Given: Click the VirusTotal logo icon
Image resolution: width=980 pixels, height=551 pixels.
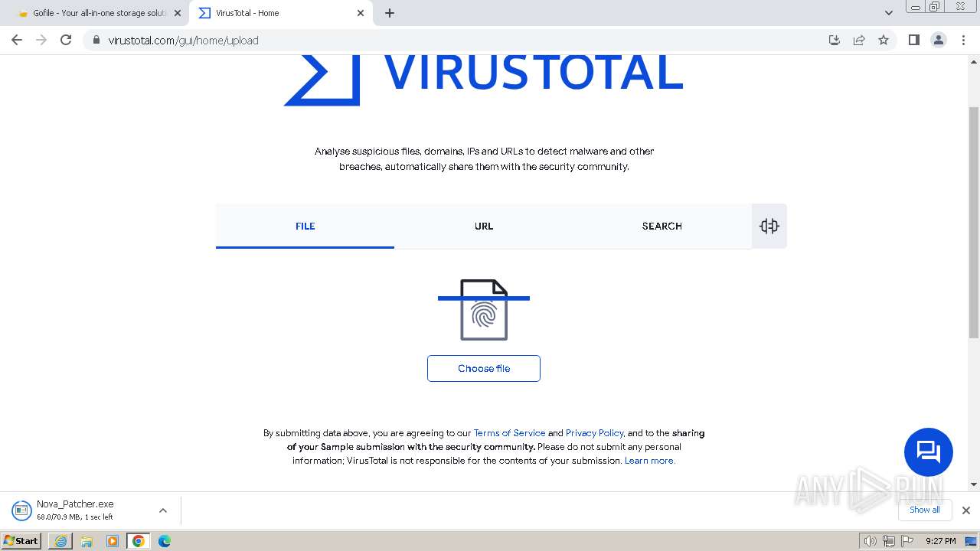Looking at the screenshot, I should pos(322,80).
